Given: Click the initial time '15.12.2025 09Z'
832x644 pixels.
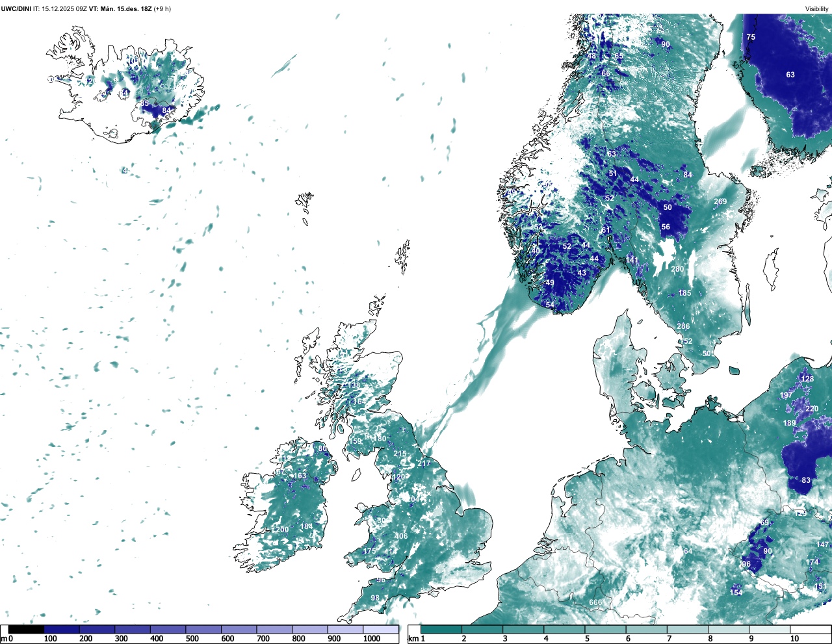Looking at the screenshot, I should click(64, 9).
